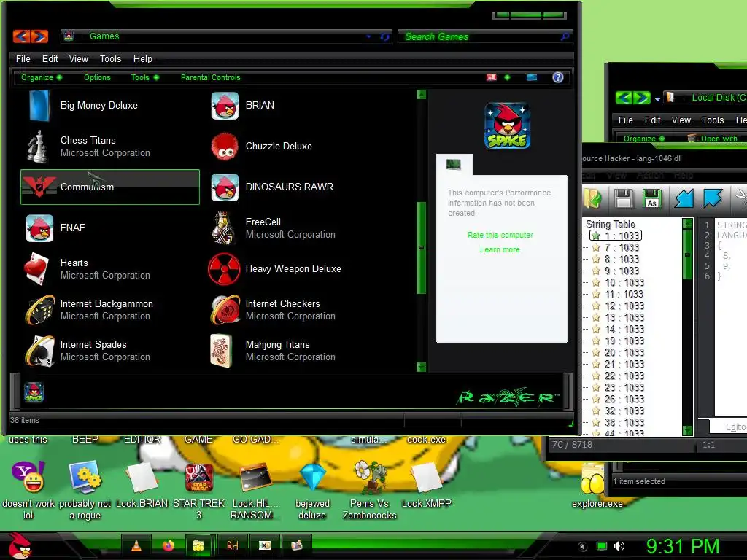
Task: Click the games list scrollbar thumb
Action: point(421,248)
